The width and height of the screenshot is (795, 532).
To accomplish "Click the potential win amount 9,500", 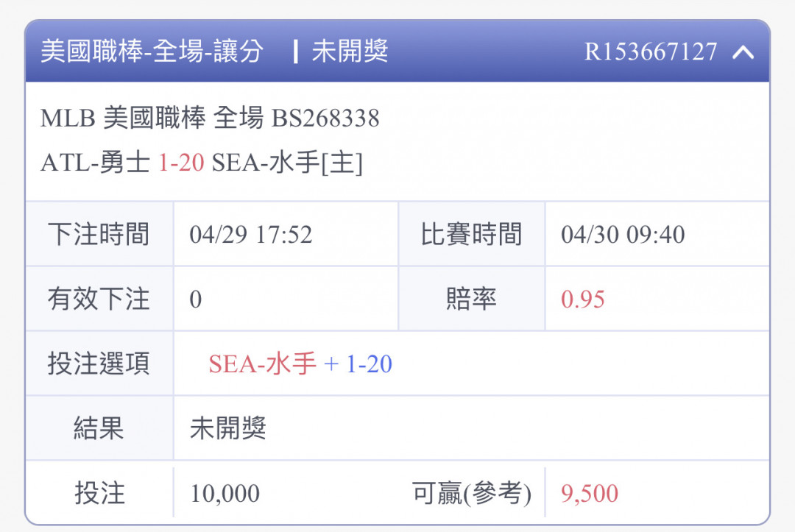I will (590, 494).
